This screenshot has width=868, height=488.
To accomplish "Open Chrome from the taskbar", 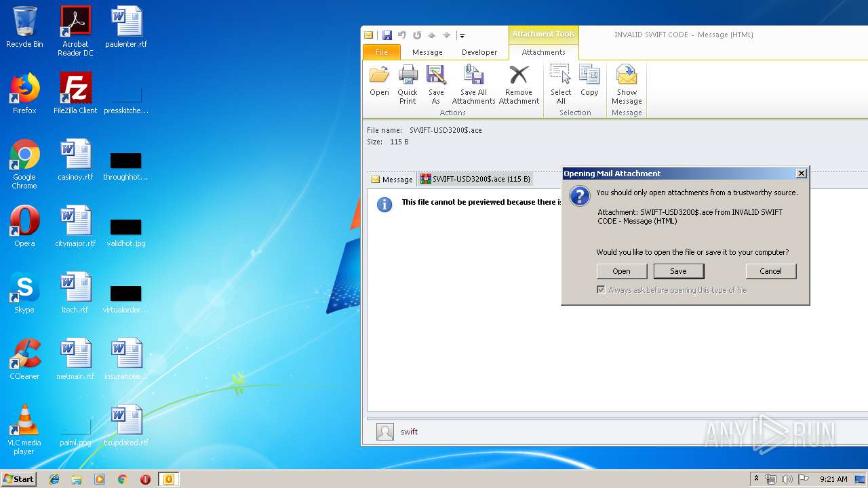I will (122, 479).
